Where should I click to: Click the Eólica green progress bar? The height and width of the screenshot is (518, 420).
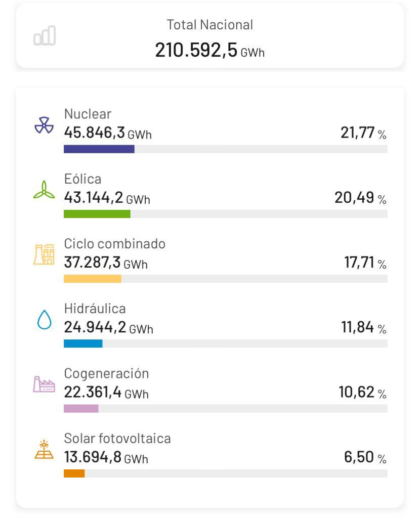click(x=97, y=214)
